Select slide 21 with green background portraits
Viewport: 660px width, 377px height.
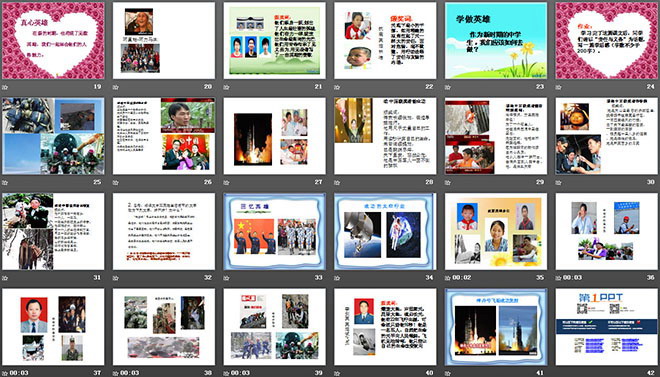274,40
